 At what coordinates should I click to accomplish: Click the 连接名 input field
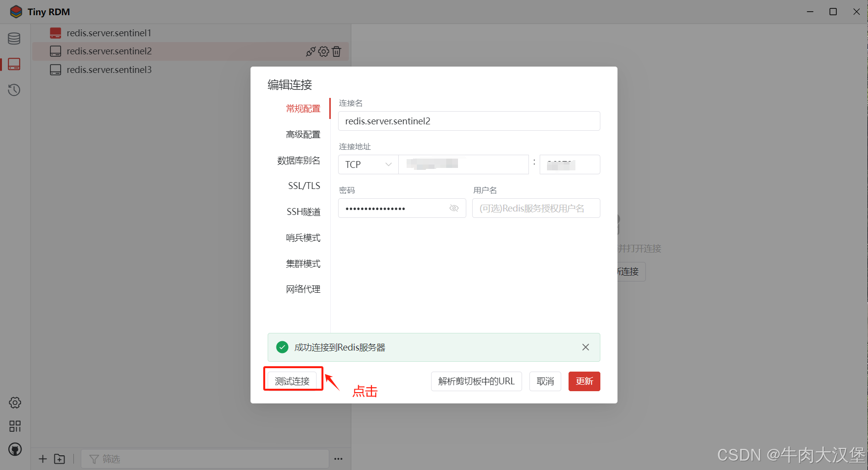pos(469,121)
